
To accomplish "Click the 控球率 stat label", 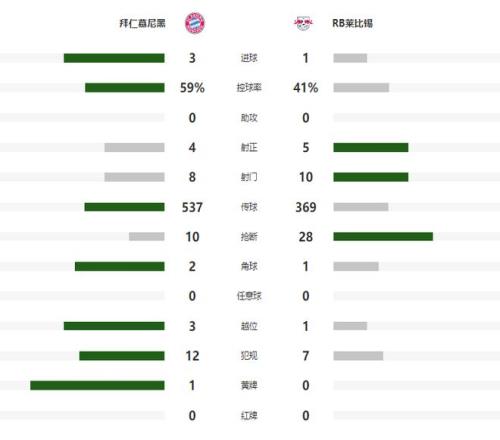I will (x=249, y=88).
